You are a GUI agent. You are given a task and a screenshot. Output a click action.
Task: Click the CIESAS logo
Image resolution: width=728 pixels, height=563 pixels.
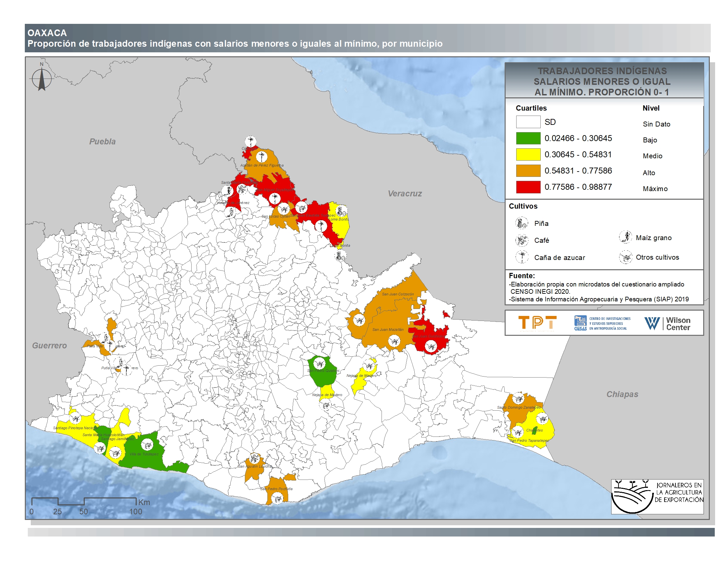[602, 323]
